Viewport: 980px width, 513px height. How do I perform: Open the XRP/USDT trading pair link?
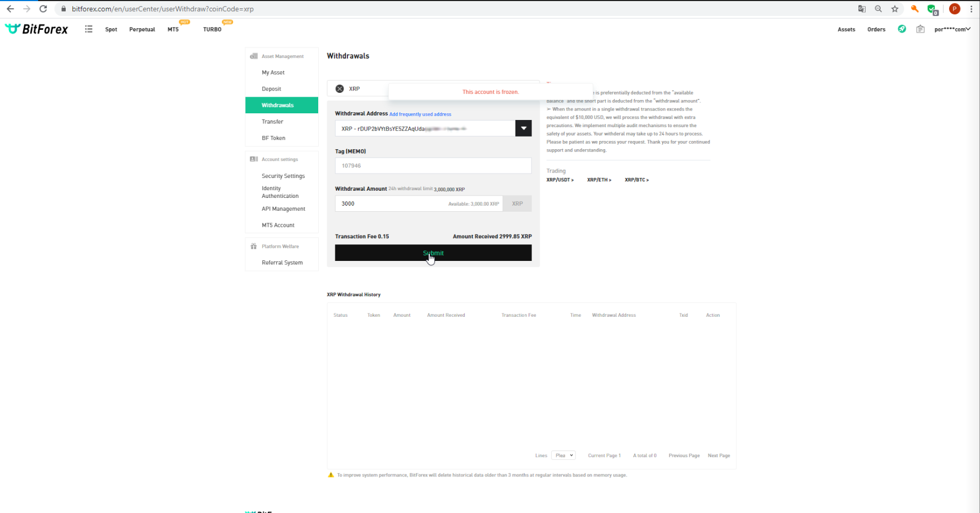[560, 180]
